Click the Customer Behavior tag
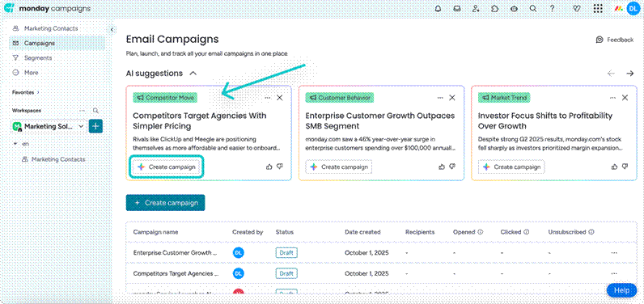The image size is (644, 304). 340,98
